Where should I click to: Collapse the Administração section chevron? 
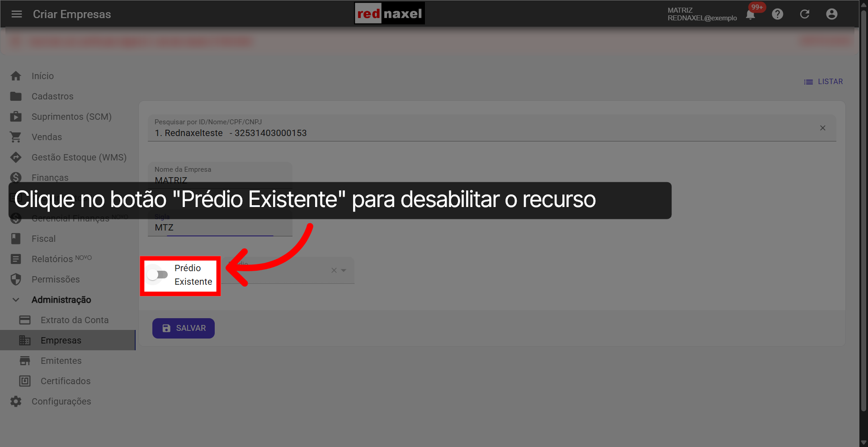pos(16,300)
